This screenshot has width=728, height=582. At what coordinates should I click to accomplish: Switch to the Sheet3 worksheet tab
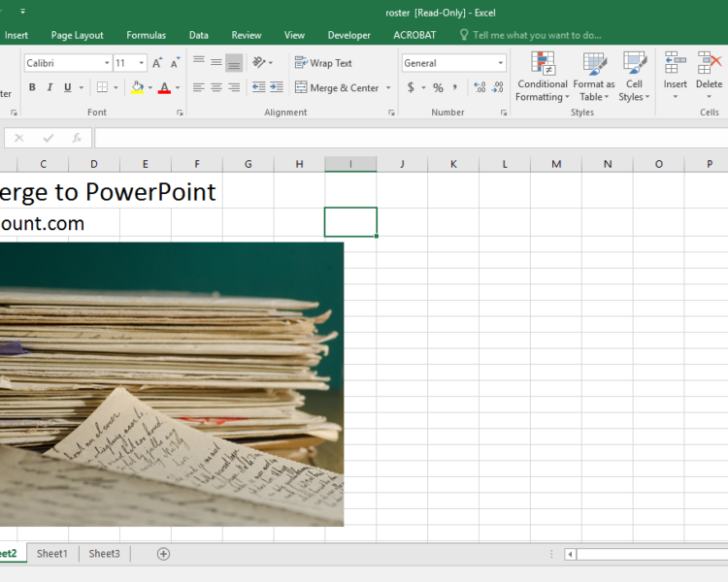[104, 554]
